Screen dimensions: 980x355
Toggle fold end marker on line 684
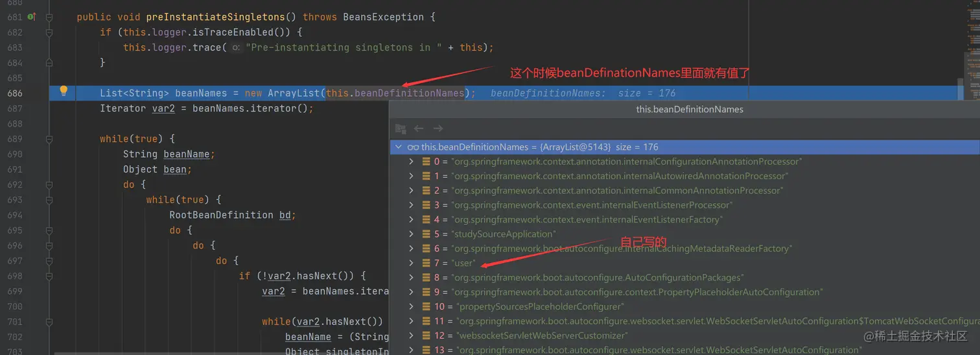[49, 63]
